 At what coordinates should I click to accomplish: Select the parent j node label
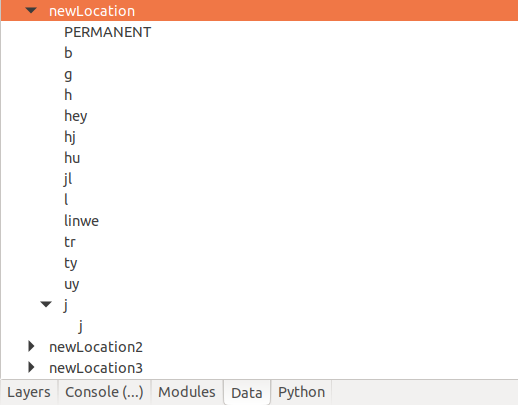tap(66, 305)
